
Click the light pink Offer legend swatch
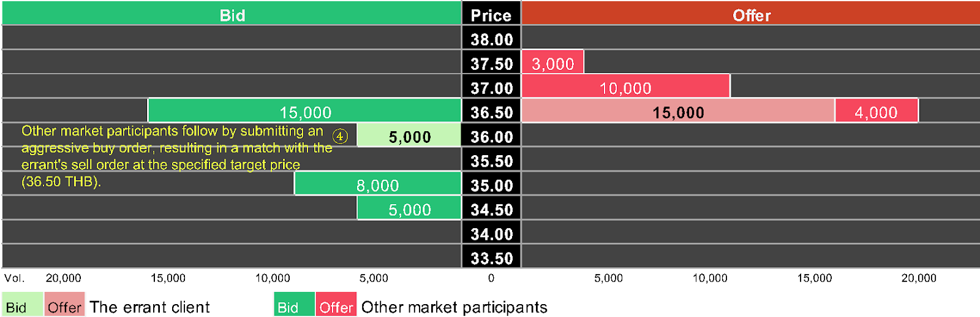point(64,306)
